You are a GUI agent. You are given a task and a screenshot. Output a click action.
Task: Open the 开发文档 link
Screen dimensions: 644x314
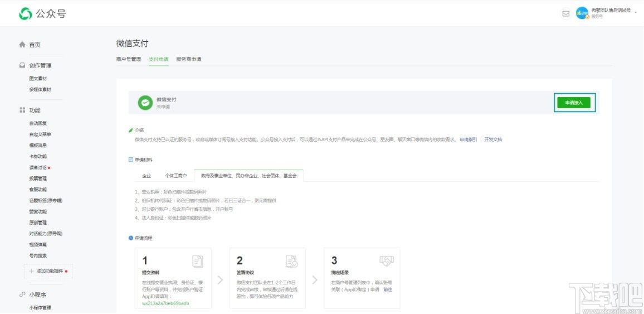pos(493,139)
